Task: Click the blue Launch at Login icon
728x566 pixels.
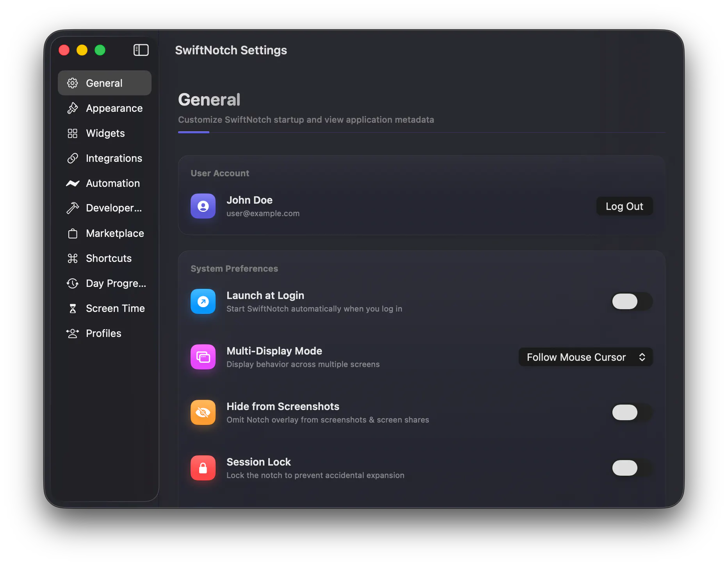Action: coord(203,301)
